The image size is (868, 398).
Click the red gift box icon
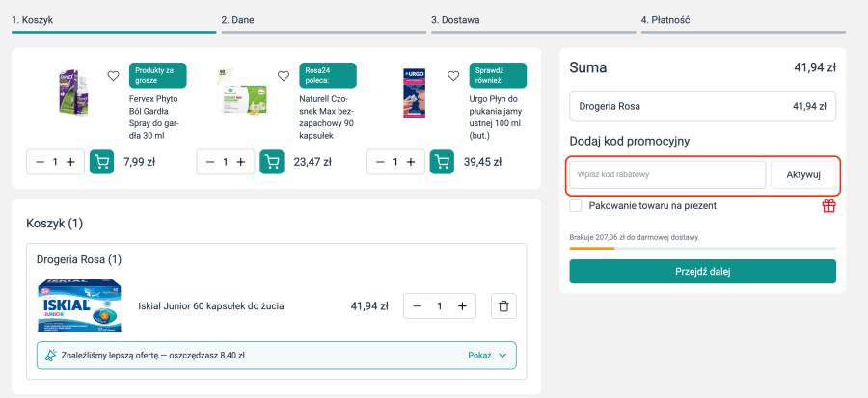click(x=828, y=206)
